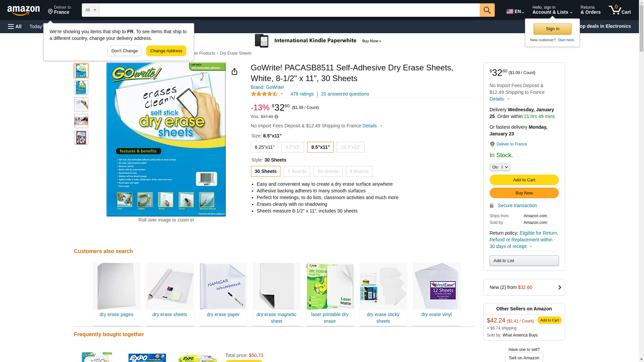Image resolution: width=644 pixels, height=362 pixels.
Task: Expand the EN language selector
Action: (x=515, y=11)
